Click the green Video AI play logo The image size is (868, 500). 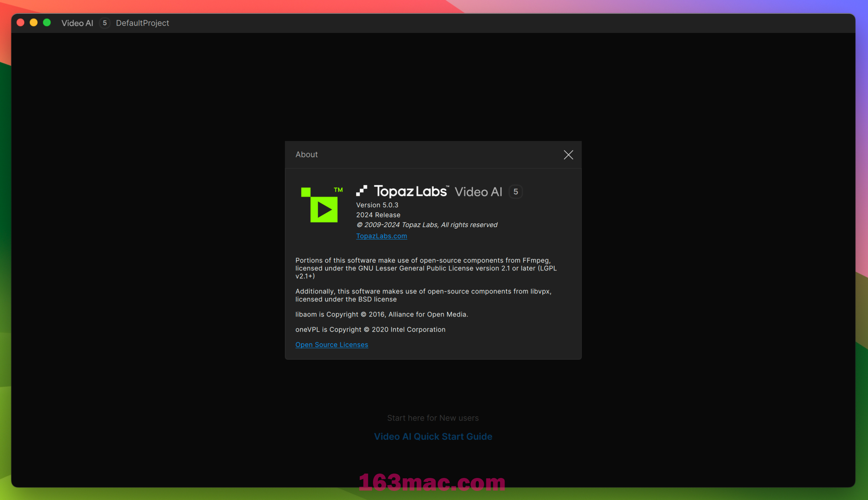point(322,205)
